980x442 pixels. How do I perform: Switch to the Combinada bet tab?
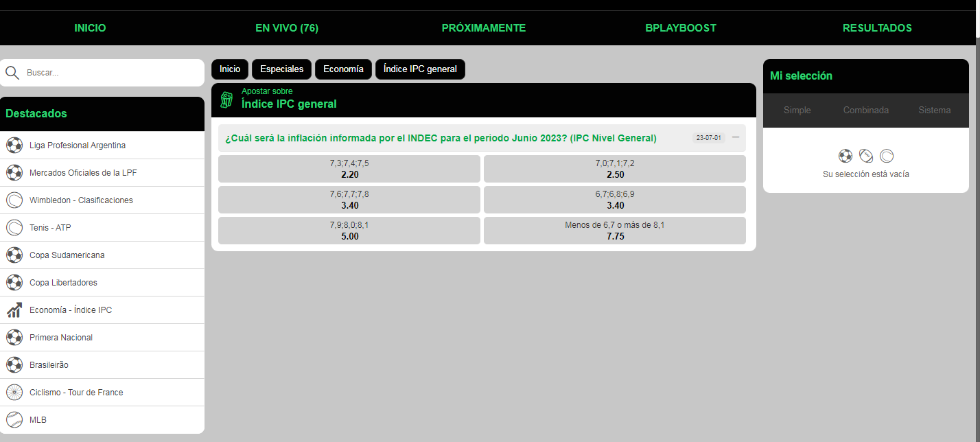click(x=865, y=110)
